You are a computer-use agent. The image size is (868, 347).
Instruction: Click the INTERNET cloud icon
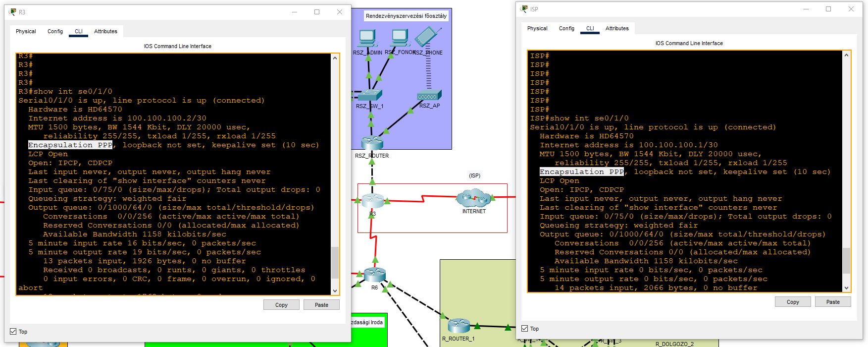pyautogui.click(x=473, y=198)
